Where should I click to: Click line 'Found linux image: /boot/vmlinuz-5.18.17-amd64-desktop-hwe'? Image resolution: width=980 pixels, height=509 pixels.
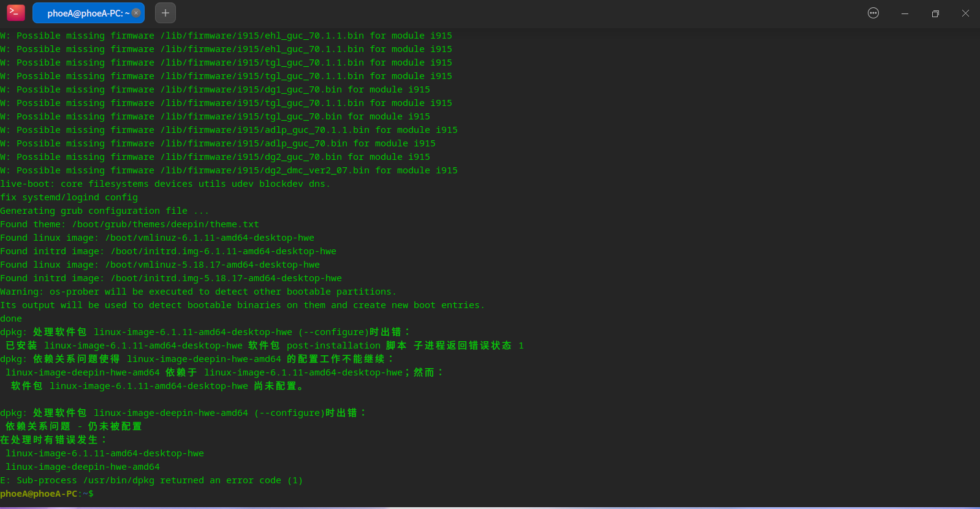(160, 265)
